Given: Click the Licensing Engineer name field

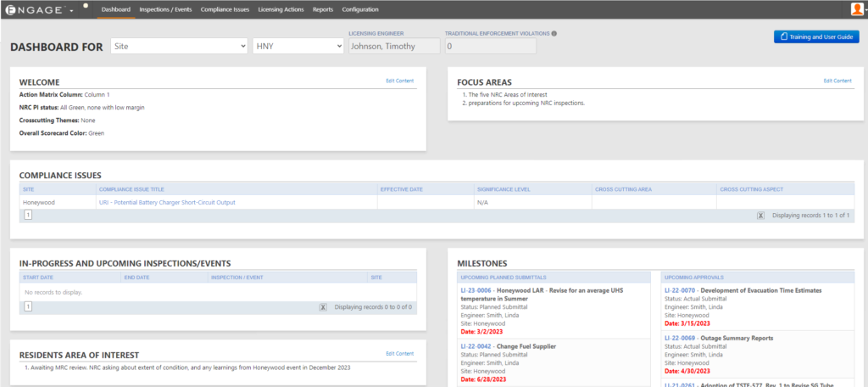Looking at the screenshot, I should tap(393, 47).
